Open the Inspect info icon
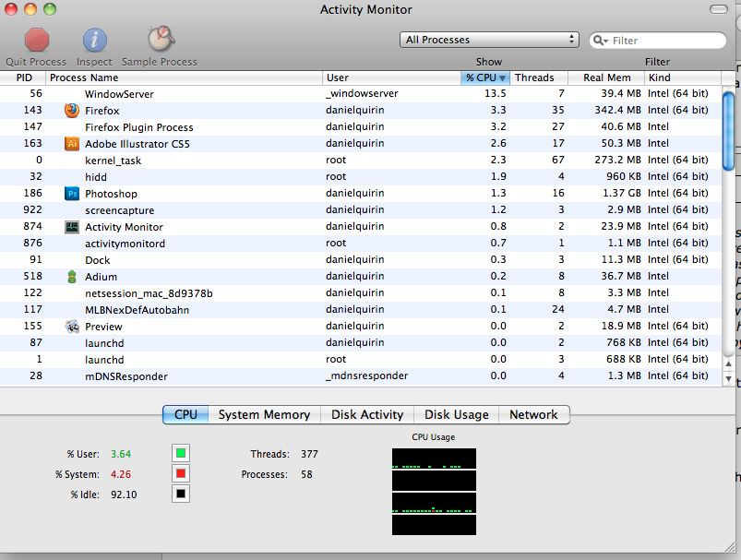This screenshot has height=560, width=741. pos(94,40)
